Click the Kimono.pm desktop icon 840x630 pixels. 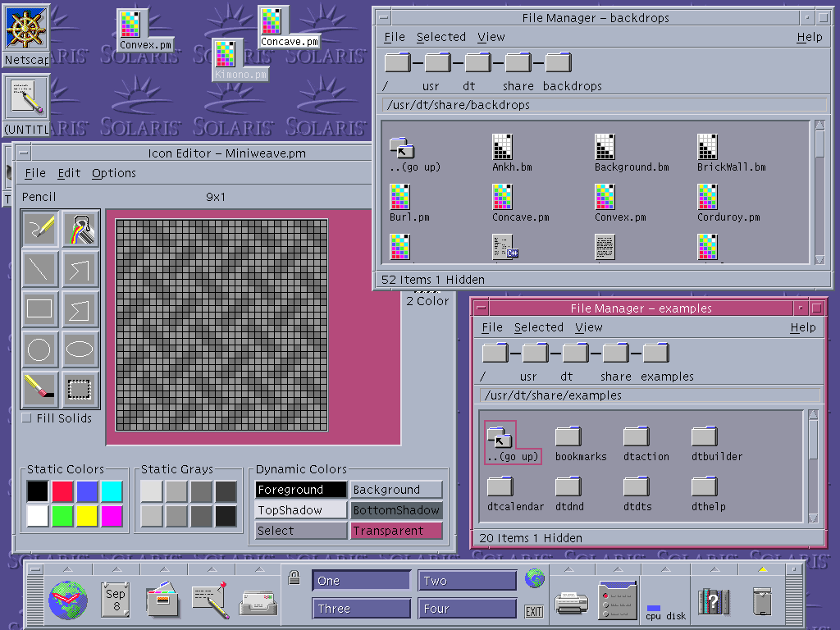[226, 54]
